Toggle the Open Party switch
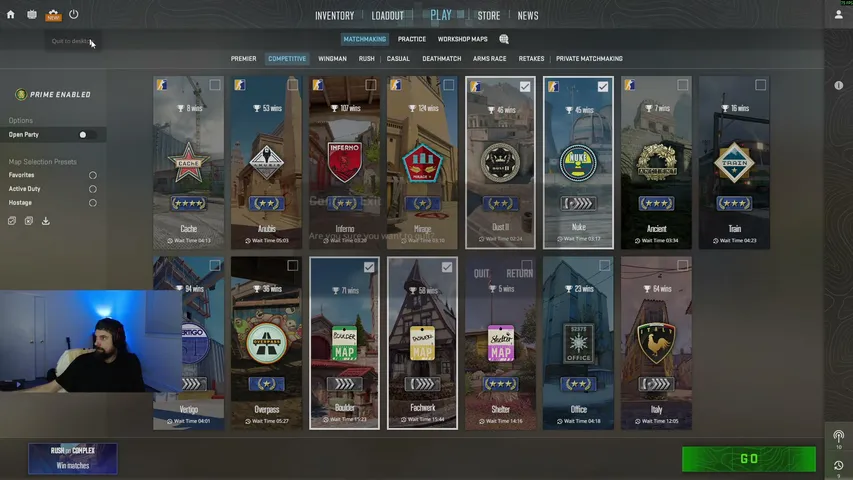 point(87,134)
